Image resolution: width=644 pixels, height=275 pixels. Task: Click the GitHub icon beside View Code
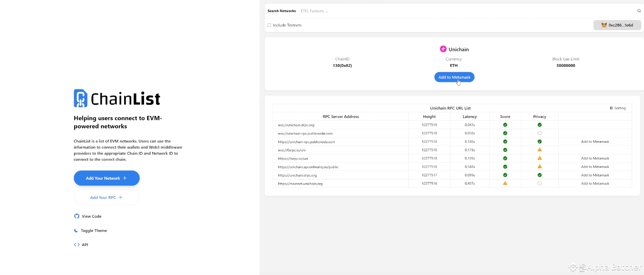pos(77,216)
